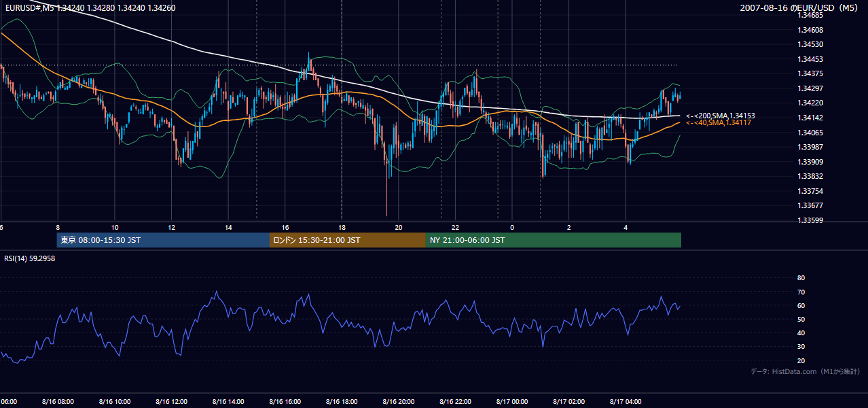This screenshot has width=868, height=408.
Task: Click price axis label 1.33599
Action: pyautogui.click(x=810, y=220)
